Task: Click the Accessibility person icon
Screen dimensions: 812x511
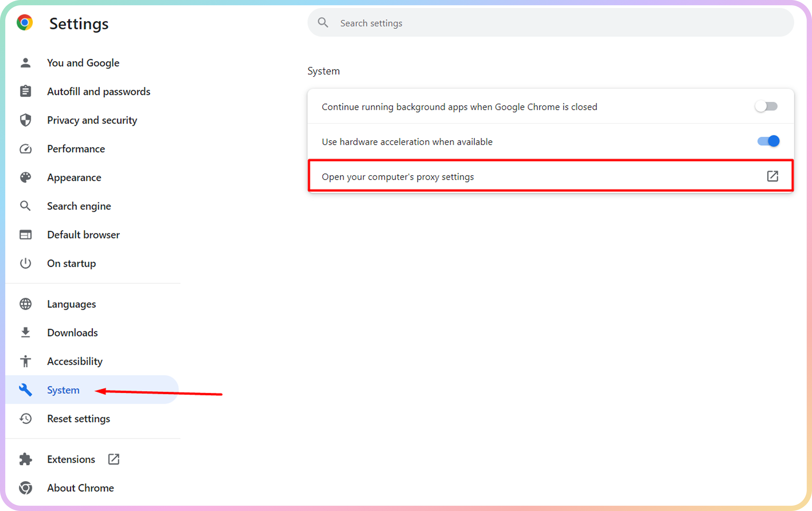Action: [x=26, y=362]
